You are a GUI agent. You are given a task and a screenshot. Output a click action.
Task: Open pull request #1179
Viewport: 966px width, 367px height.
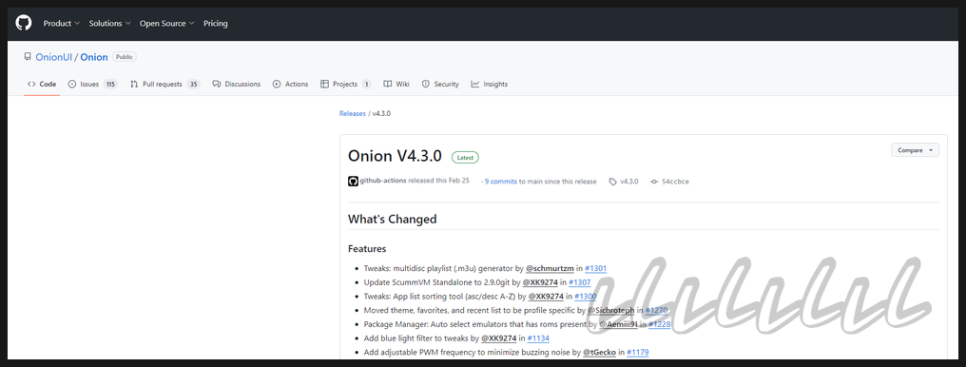638,352
